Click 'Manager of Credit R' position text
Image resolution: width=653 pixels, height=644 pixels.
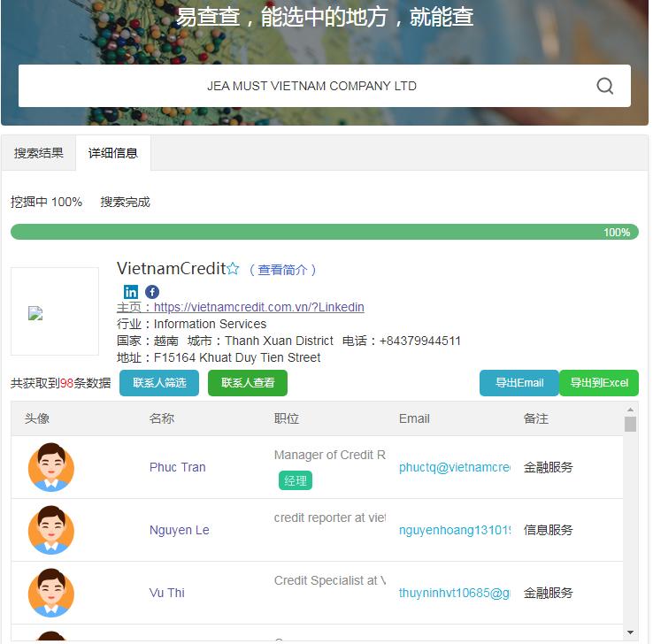coord(330,455)
